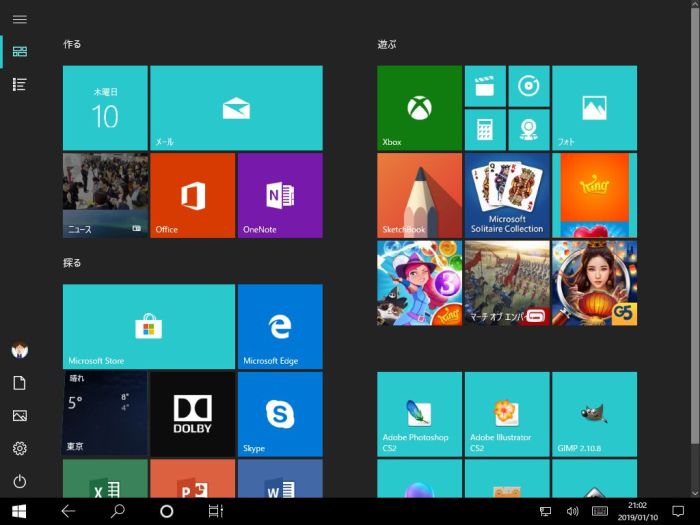Image resolution: width=700 pixels, height=525 pixels.
Task: Open the Xbox tile
Action: coord(419,108)
